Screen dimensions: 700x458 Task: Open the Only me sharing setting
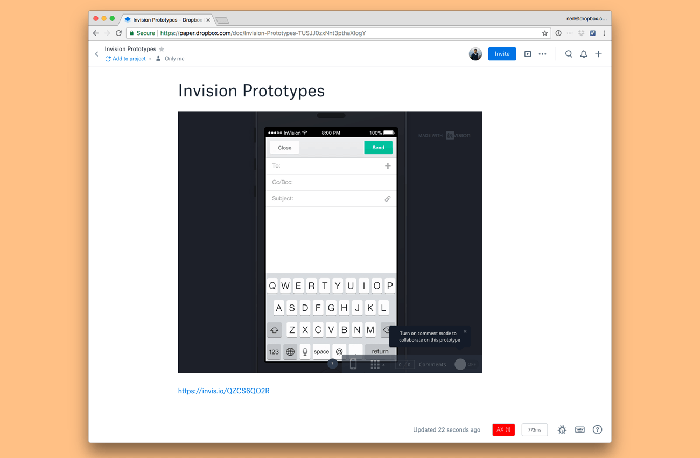(x=170, y=59)
